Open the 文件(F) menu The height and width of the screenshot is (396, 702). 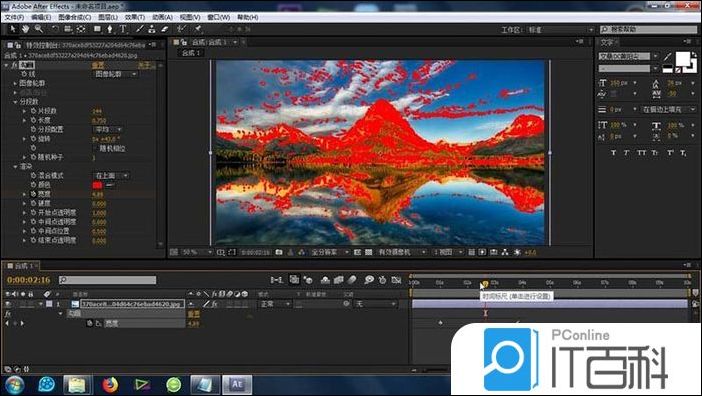coord(14,17)
